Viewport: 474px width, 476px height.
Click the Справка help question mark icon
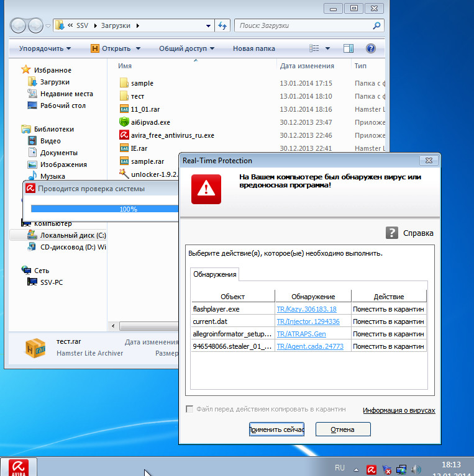pos(391,233)
